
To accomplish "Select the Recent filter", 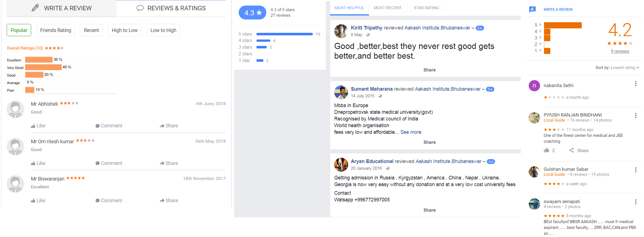I will 91,30.
